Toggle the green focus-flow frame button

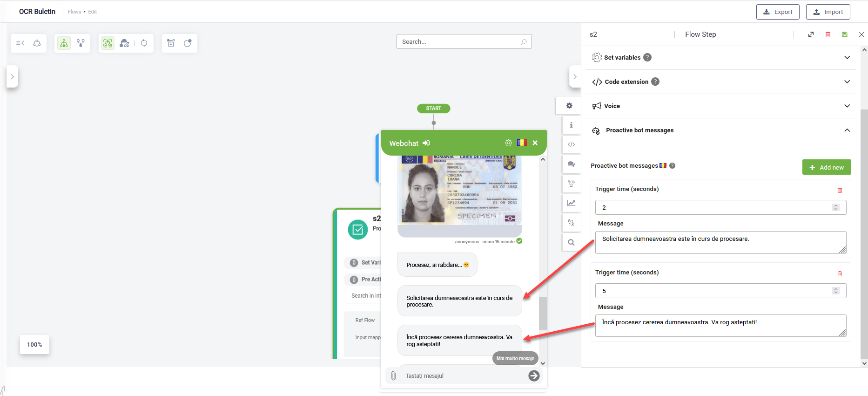[108, 43]
